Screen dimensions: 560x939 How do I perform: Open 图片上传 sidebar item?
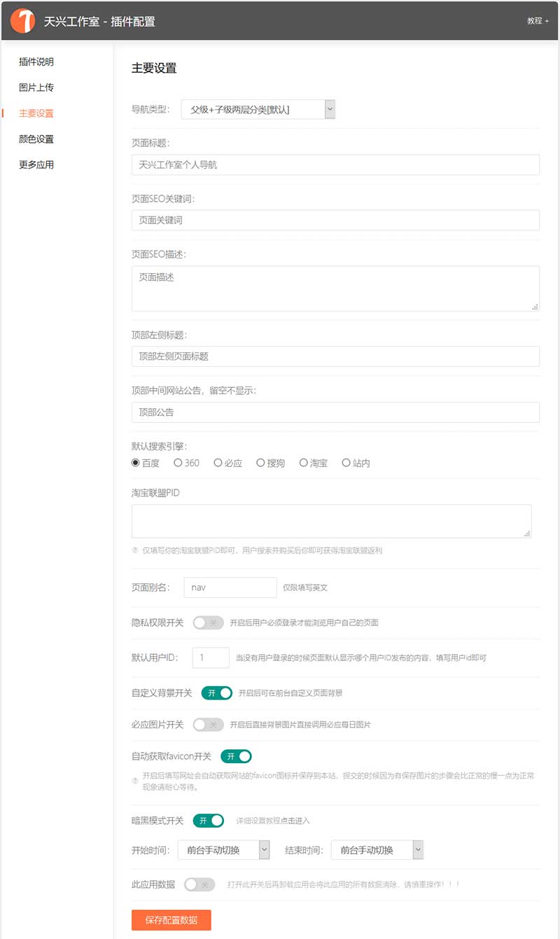tap(36, 88)
